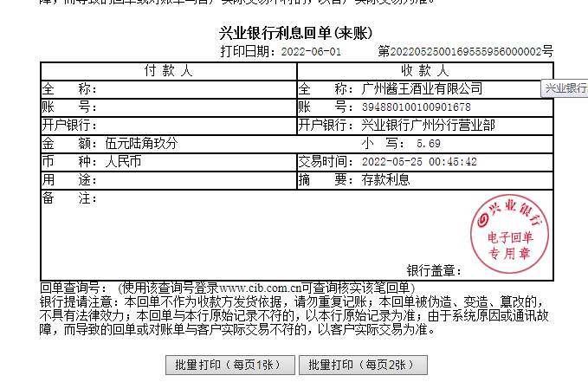The height and width of the screenshot is (382, 588).
Task: Select print date value 2022-06-01
Action: [311, 51]
